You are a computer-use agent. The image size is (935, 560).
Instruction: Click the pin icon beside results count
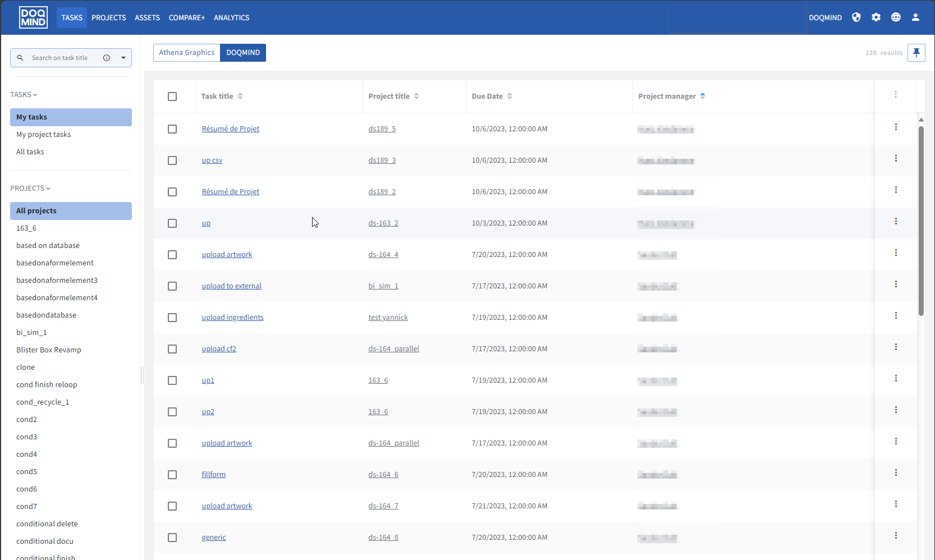916,53
